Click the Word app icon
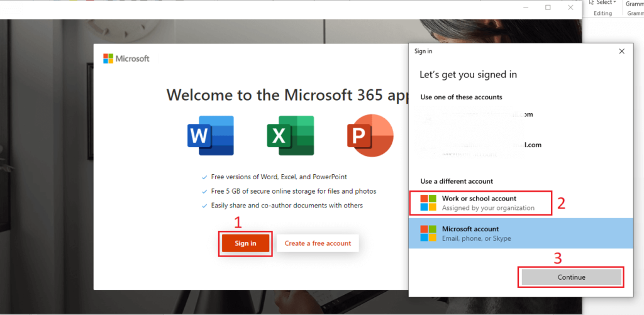The width and height of the screenshot is (644, 315). coord(211,136)
